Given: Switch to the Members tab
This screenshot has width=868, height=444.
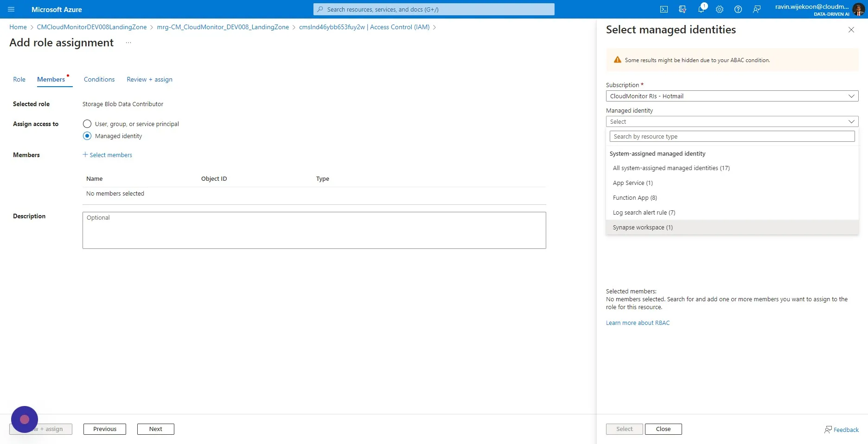Looking at the screenshot, I should (51, 79).
